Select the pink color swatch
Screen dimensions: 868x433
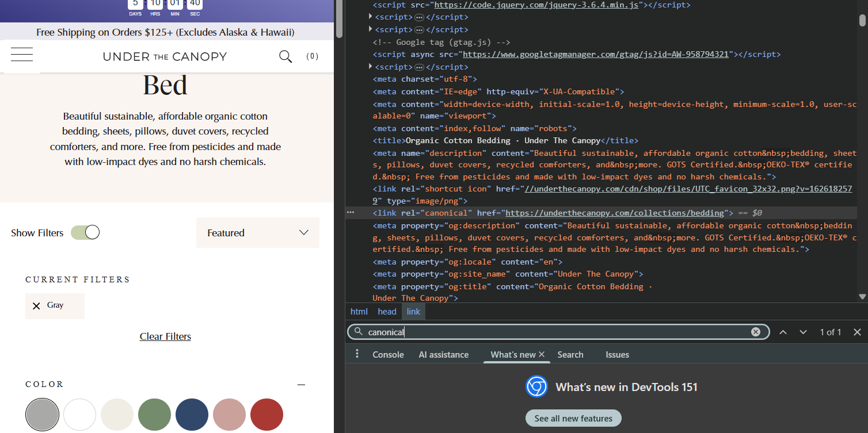click(x=229, y=415)
